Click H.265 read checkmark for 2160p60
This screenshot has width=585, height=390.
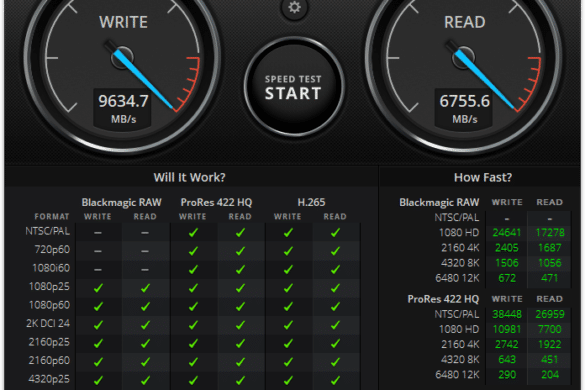coord(335,362)
